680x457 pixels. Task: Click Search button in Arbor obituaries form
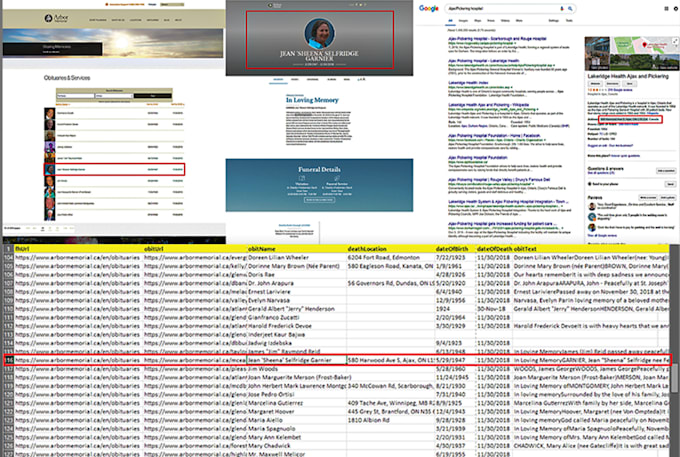(153, 95)
